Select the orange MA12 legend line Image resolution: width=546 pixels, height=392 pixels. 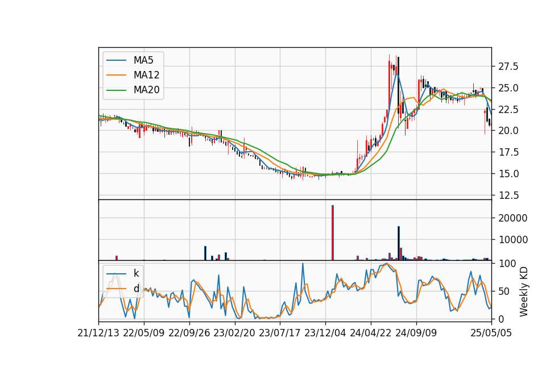click(x=116, y=75)
